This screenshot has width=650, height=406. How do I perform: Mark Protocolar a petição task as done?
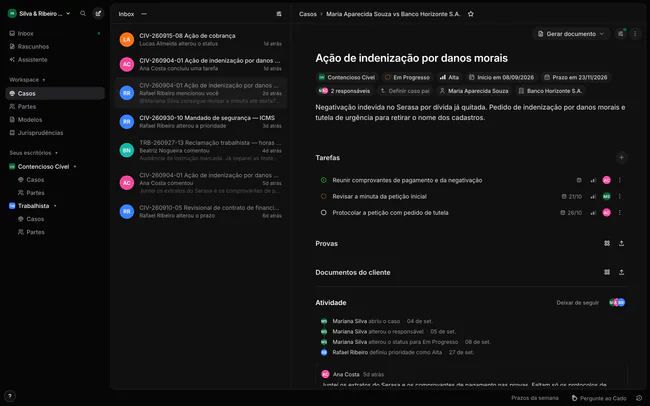click(324, 213)
